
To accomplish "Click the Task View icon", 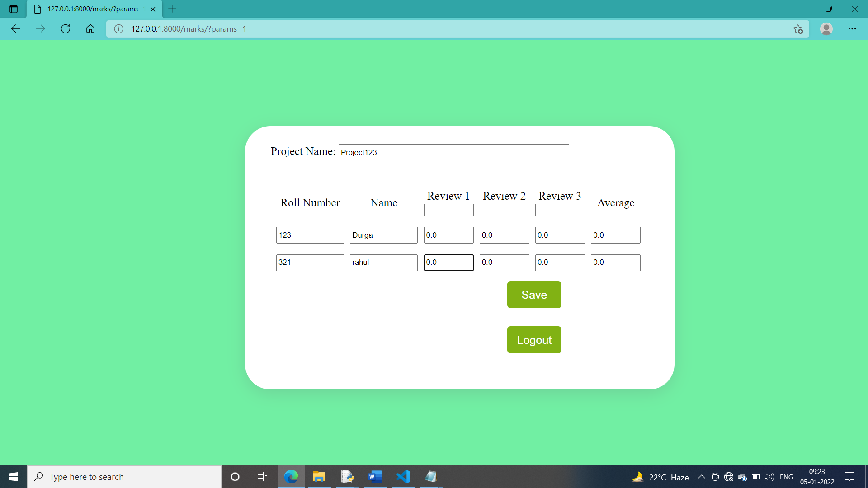I will click(x=262, y=476).
